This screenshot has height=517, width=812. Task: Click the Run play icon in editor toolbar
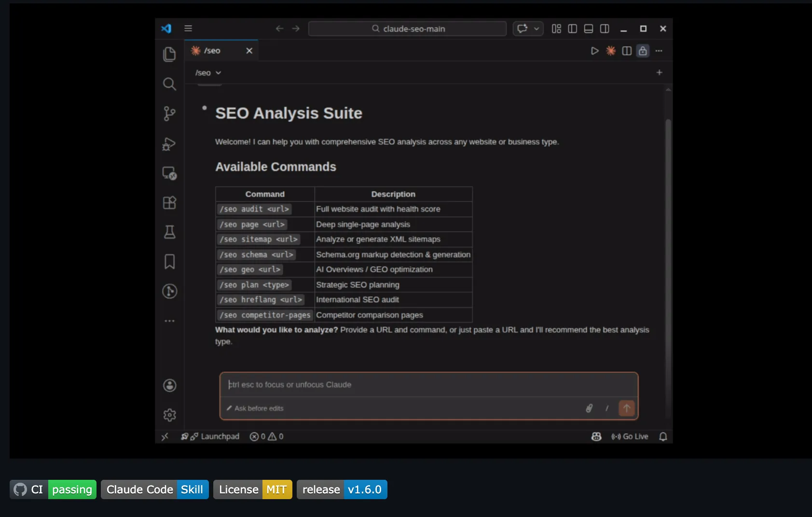pyautogui.click(x=595, y=51)
